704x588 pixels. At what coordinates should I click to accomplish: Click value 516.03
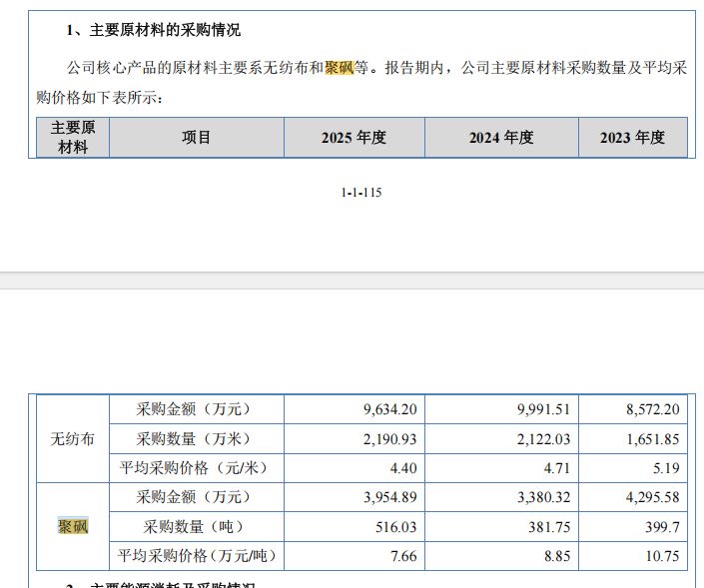click(396, 526)
